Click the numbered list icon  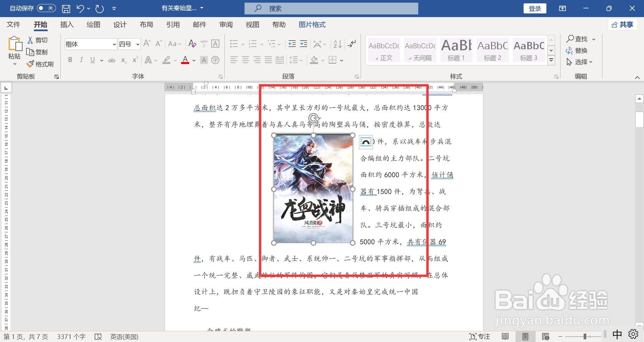[253, 44]
